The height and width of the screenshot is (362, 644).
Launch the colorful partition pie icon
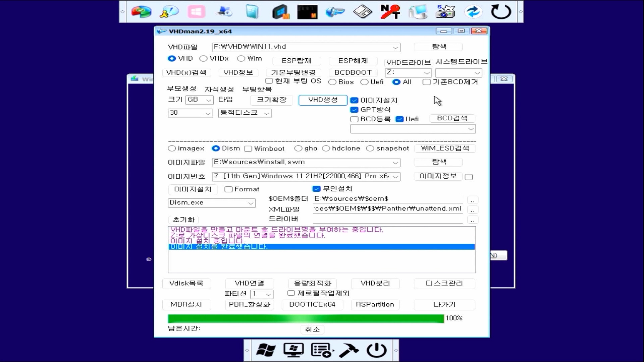(x=141, y=12)
